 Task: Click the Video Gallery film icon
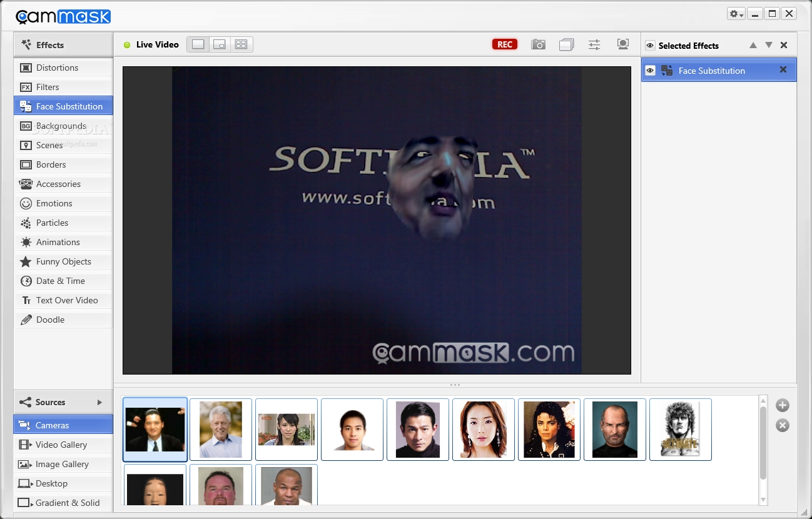[25, 445]
